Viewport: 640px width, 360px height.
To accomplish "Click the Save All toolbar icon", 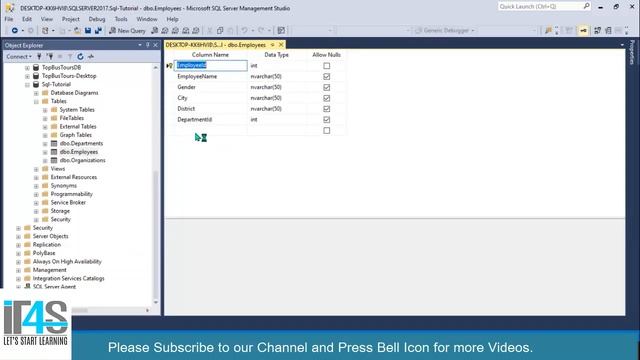I will coord(98,31).
